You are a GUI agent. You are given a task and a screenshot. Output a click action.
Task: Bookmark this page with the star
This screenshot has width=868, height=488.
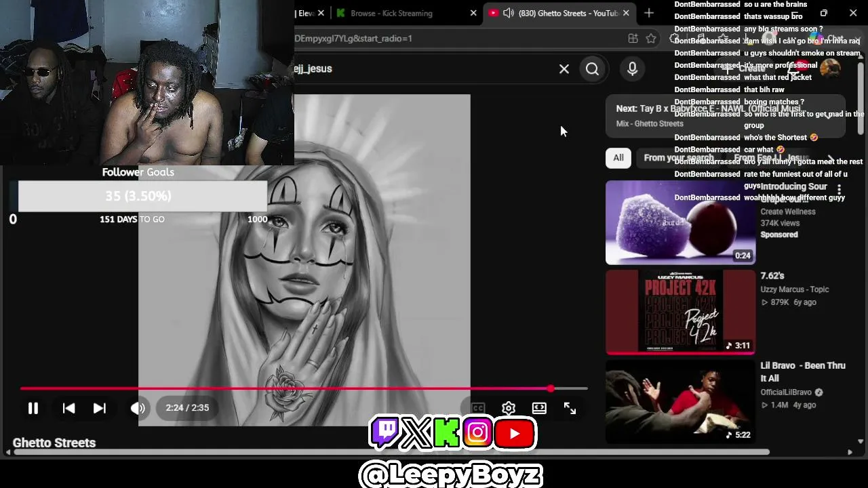651,39
